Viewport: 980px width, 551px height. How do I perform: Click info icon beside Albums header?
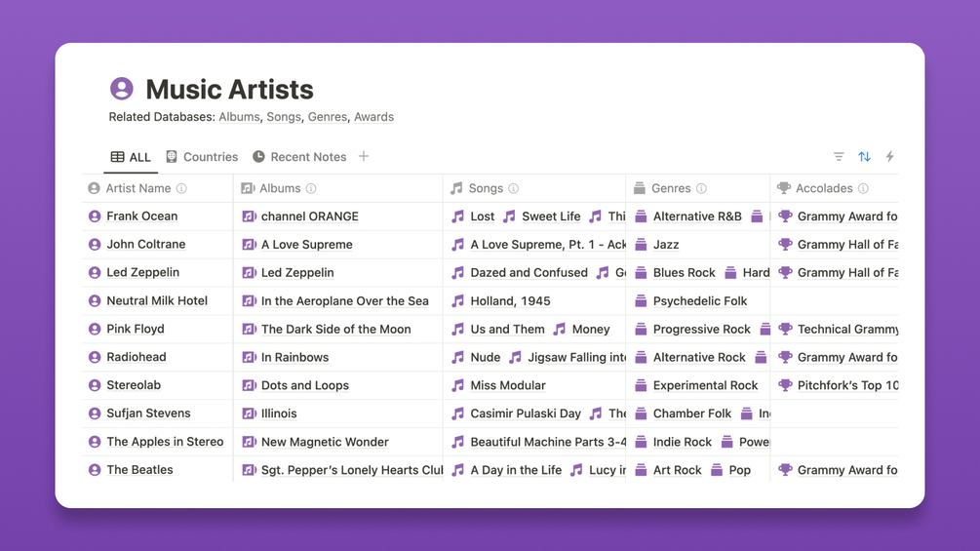tap(311, 188)
